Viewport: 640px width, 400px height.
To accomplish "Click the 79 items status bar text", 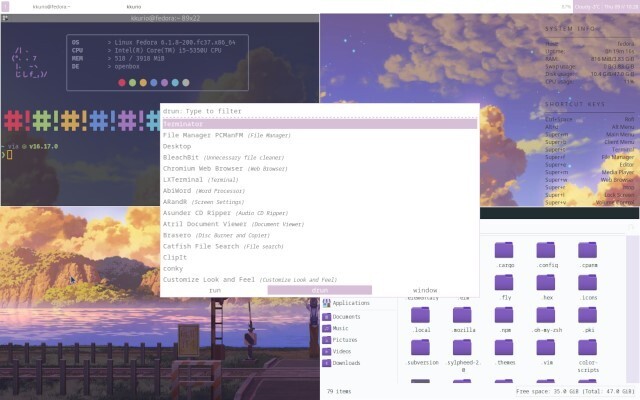I will click(x=339, y=391).
